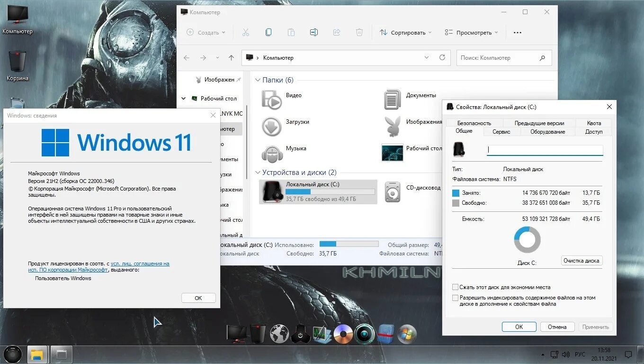Open recent locations chevron beside forward arrow

(217, 58)
